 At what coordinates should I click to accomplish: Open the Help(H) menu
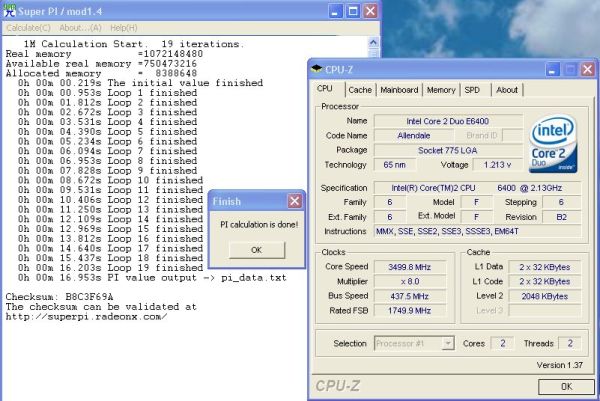click(x=124, y=28)
